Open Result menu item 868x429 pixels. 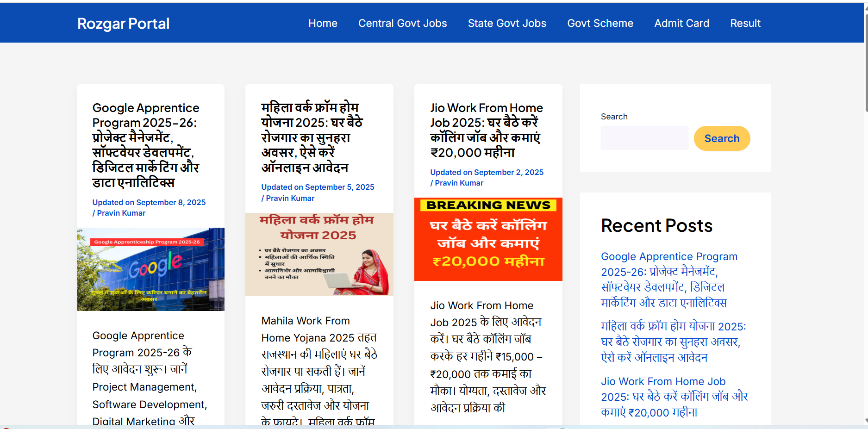pyautogui.click(x=745, y=23)
